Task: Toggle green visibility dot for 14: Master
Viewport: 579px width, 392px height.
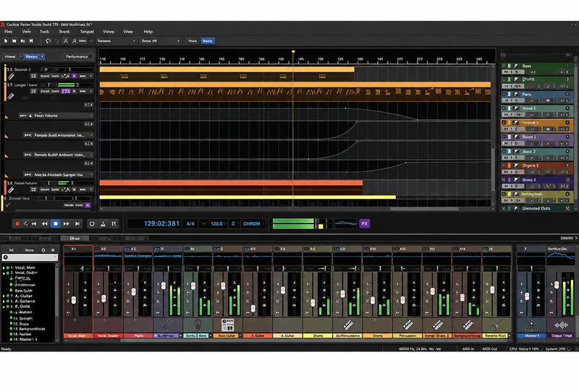Action: pyautogui.click(x=11, y=339)
